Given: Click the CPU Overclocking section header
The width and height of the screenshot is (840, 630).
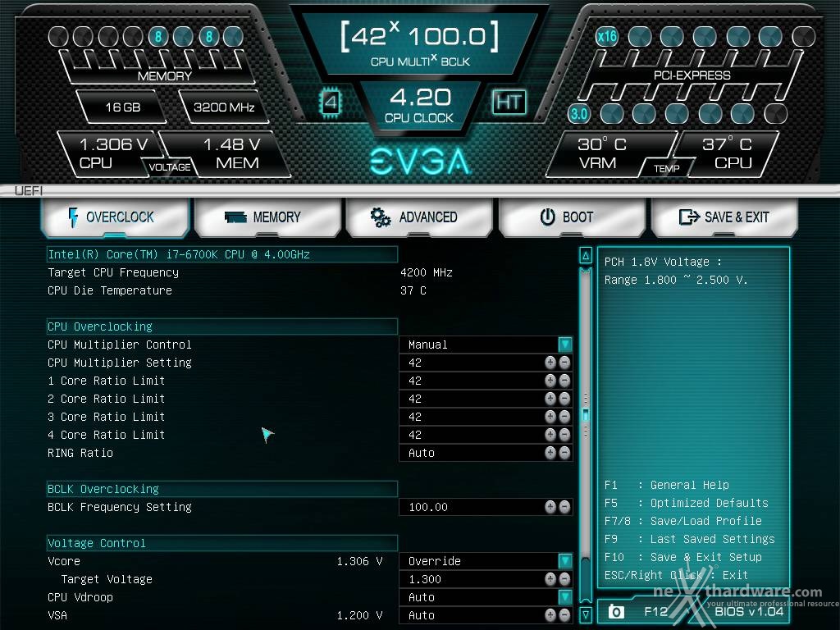Looking at the screenshot, I should coord(221,326).
